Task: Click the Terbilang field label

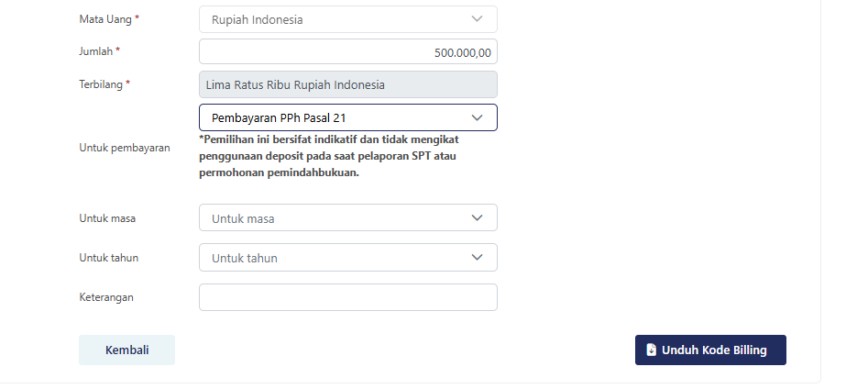Action: click(104, 84)
